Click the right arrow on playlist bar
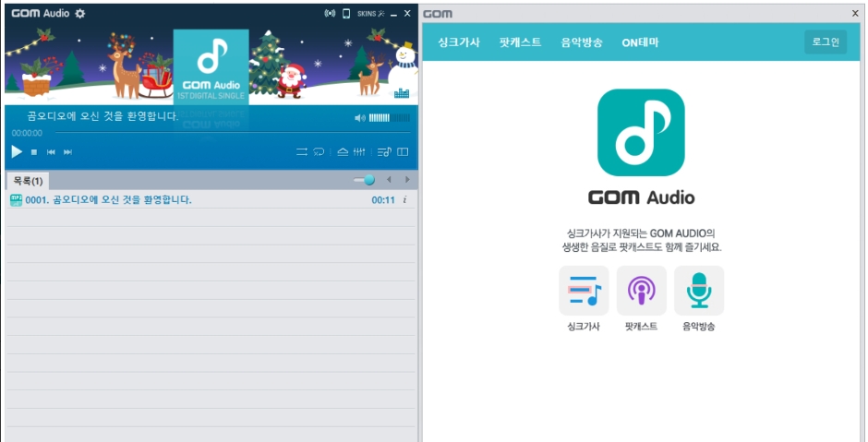This screenshot has height=442, width=868. (407, 179)
